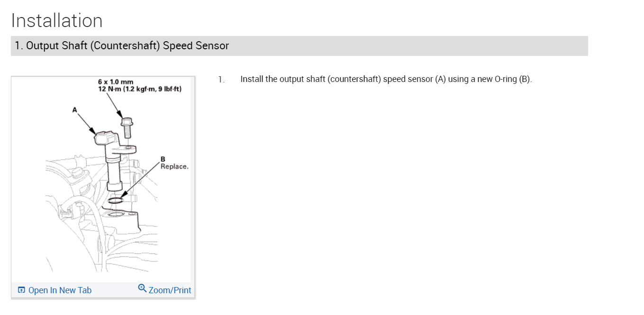Click the Replace. note in the diagram
Screen dimensions: 644x315
click(x=174, y=167)
